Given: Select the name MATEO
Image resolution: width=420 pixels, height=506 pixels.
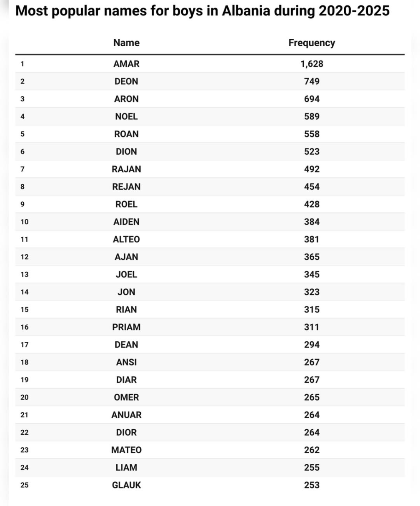Looking at the screenshot, I should click(126, 450).
